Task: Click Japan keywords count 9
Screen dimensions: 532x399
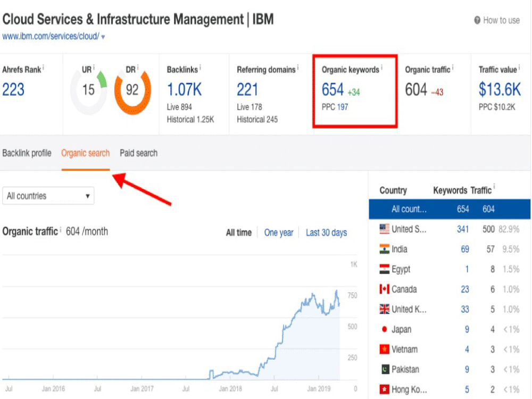Action: (467, 329)
